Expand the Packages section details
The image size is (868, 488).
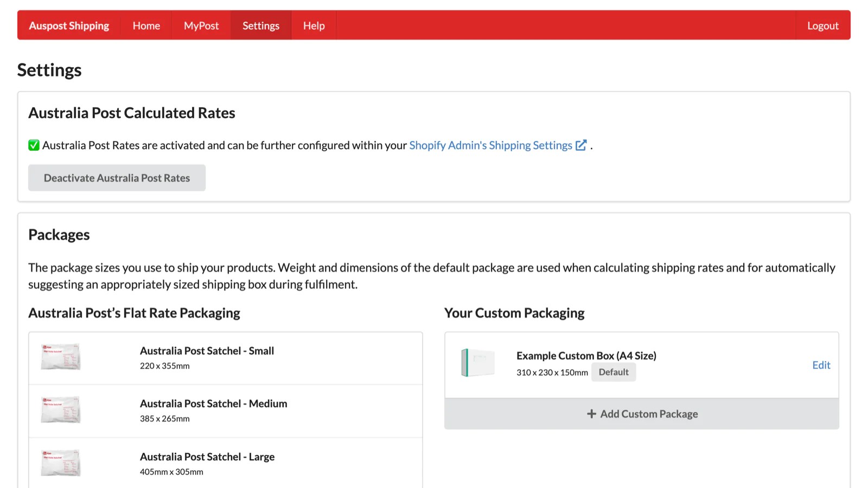pyautogui.click(x=59, y=234)
